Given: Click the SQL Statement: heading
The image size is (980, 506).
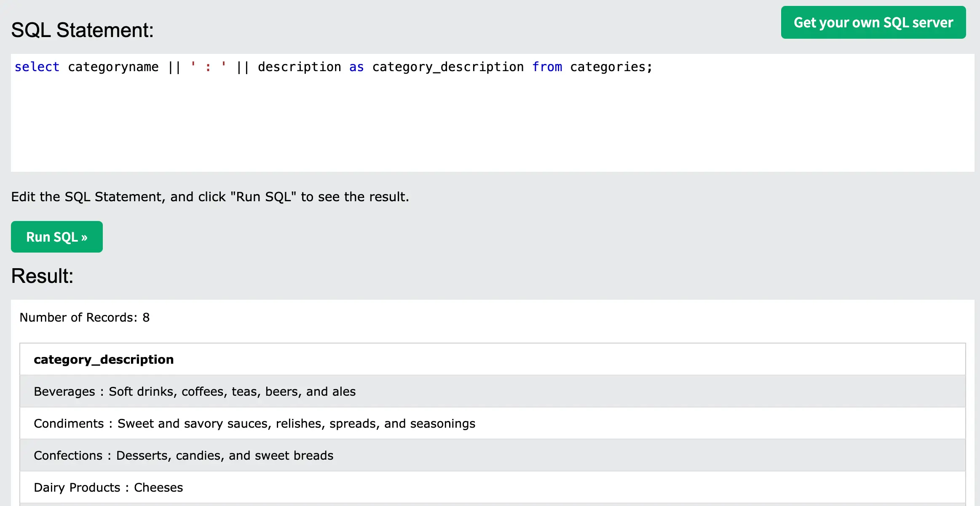Looking at the screenshot, I should pyautogui.click(x=82, y=30).
